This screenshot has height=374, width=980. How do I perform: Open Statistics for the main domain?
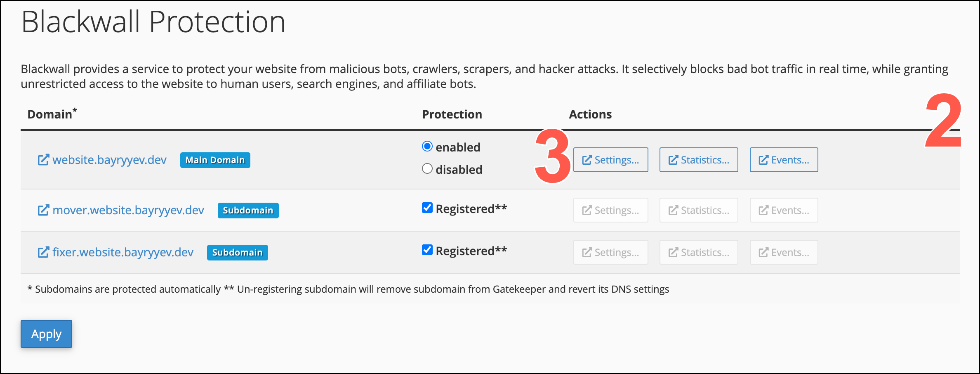(699, 160)
